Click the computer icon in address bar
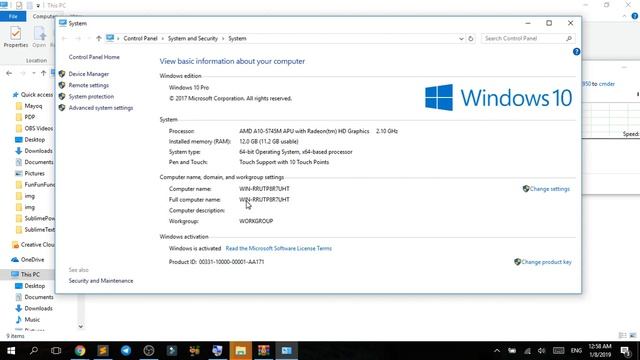640x360 pixels. click(x=110, y=38)
